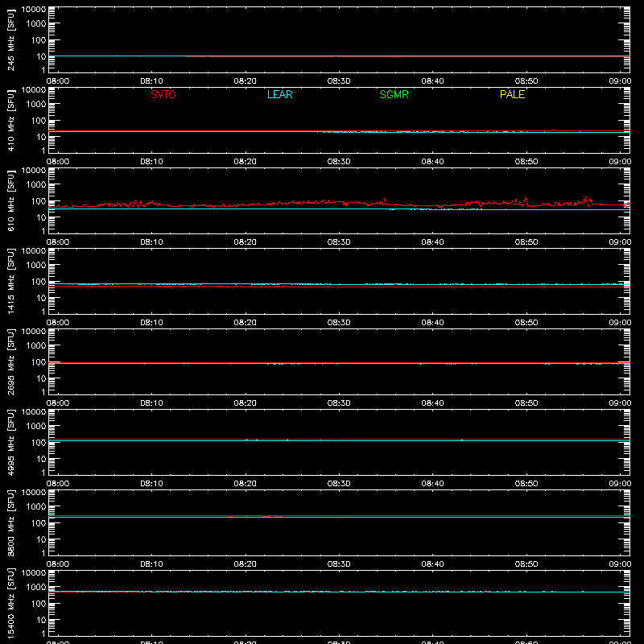Click 08:20 tick below the 410 MHz panel

pyautogui.click(x=246, y=162)
